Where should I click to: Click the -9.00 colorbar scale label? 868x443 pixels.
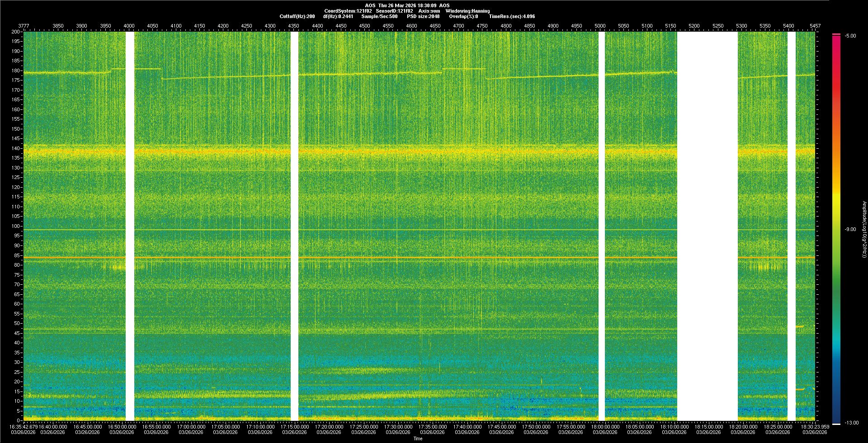point(850,229)
